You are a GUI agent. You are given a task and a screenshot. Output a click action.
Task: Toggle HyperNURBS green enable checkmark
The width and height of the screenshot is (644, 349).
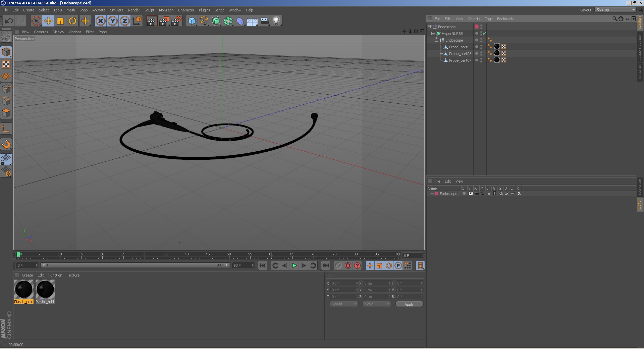click(484, 34)
